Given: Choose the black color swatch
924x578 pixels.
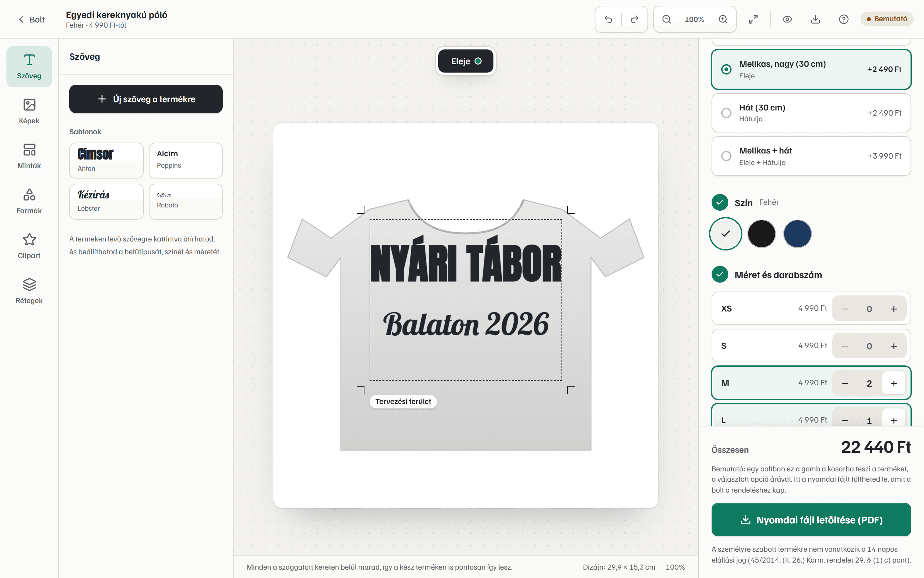Looking at the screenshot, I should pyautogui.click(x=762, y=233).
